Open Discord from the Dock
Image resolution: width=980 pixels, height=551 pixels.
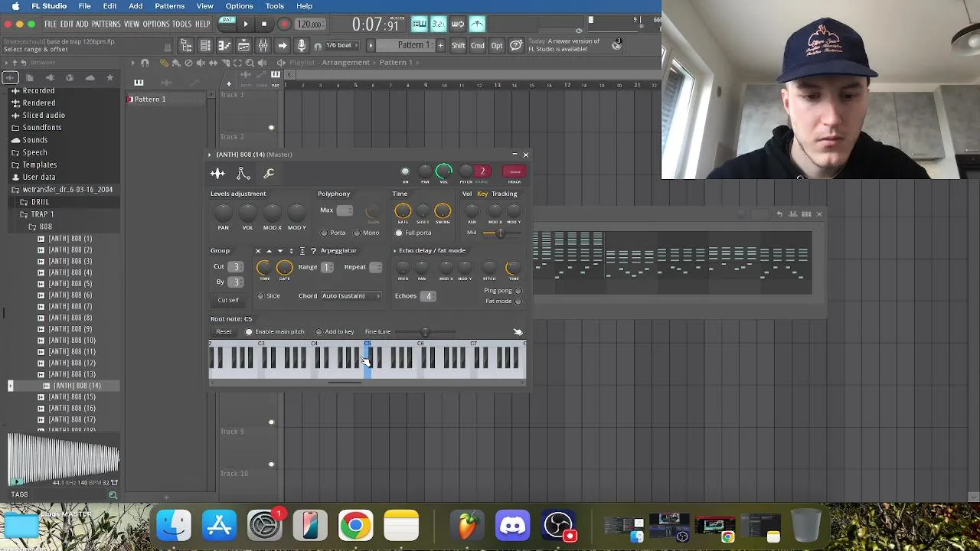click(512, 526)
